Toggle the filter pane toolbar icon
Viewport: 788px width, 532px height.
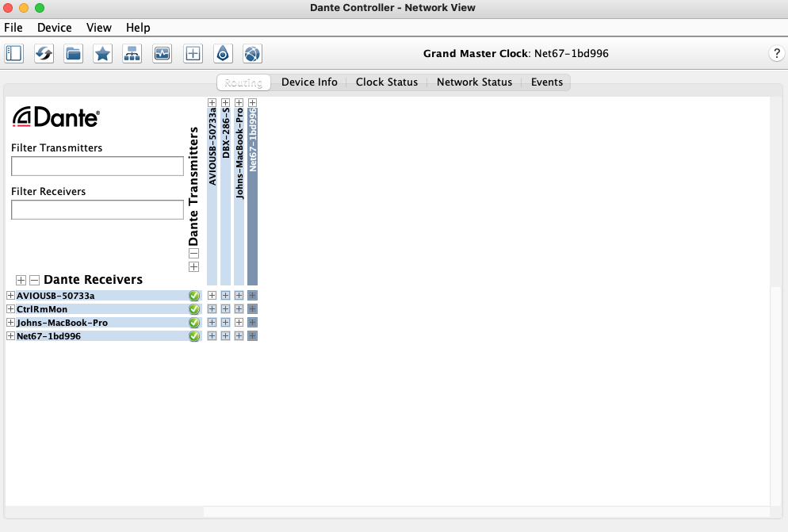(14, 53)
